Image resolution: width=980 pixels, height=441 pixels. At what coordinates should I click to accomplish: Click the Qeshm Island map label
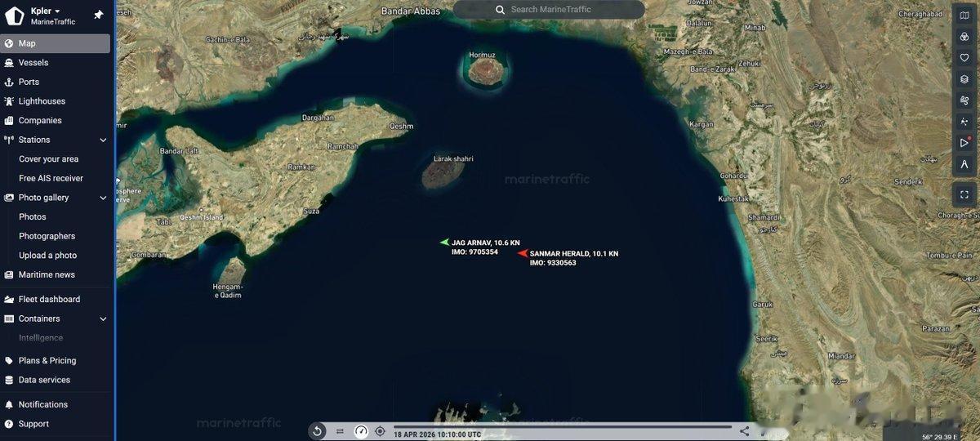(202, 217)
